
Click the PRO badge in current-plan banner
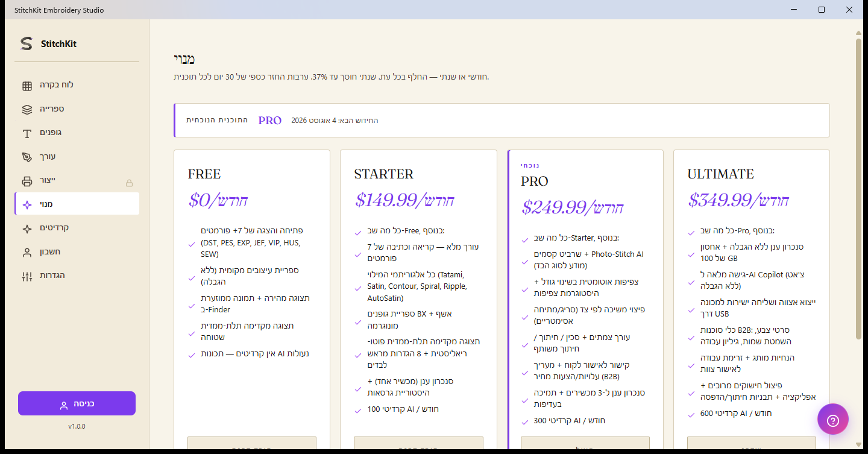pos(270,121)
